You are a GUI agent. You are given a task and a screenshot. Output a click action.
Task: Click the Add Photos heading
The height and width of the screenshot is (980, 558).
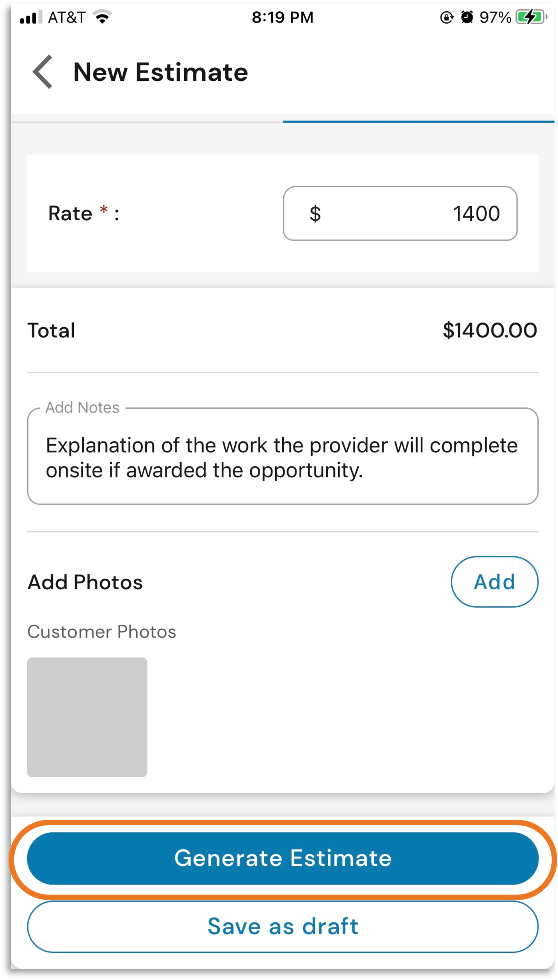(x=85, y=582)
